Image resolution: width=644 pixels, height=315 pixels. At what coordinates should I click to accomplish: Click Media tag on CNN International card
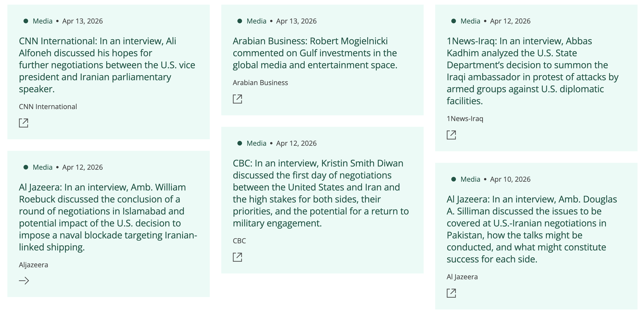coord(42,21)
